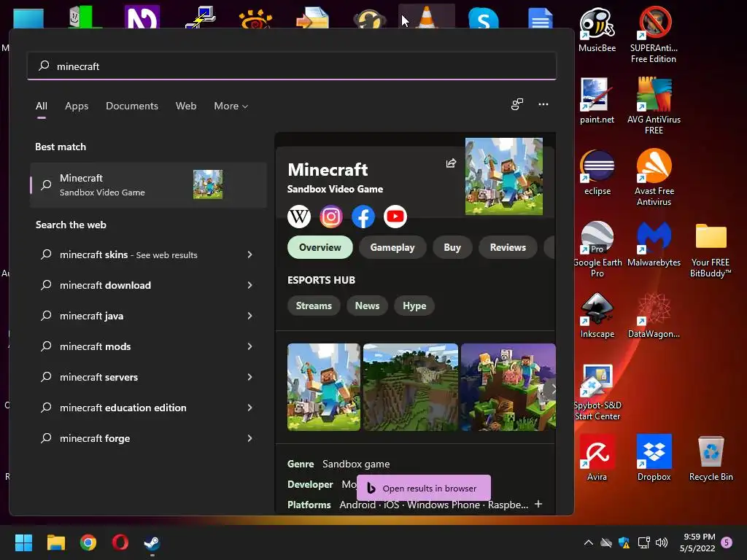747x560 pixels.
Task: Click the minecraft mods suggestion text
Action: pos(96,346)
